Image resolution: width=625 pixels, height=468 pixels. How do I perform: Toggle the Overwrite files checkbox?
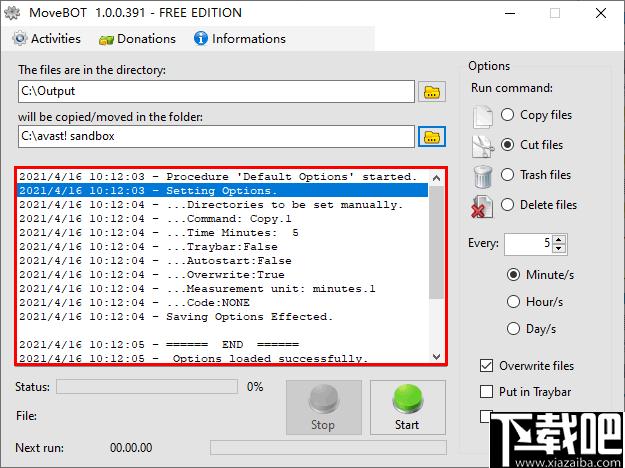[486, 366]
